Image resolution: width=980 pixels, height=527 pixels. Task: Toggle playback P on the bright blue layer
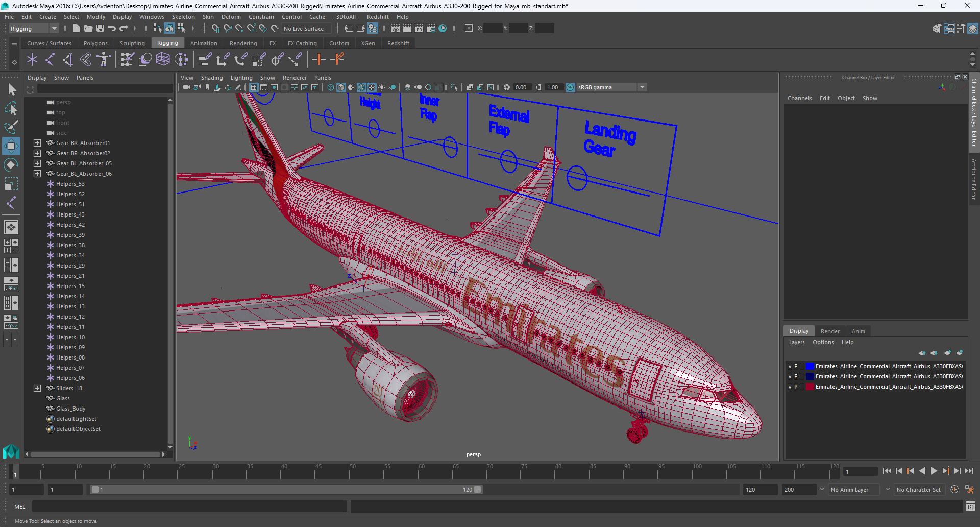tap(796, 366)
